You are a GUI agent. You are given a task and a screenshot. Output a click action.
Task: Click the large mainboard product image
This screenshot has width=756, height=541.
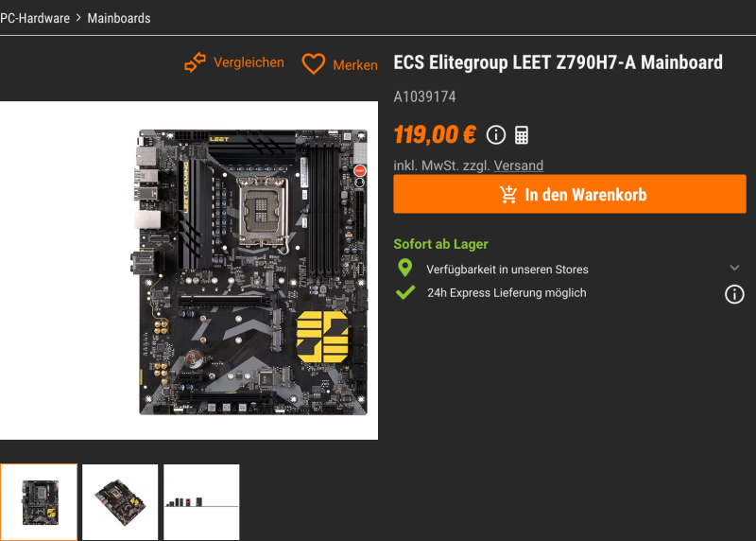point(188,270)
